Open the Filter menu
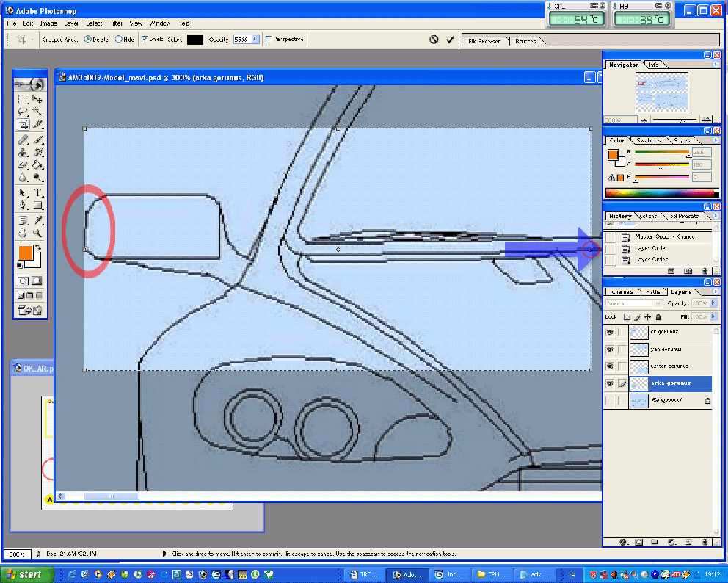 pyautogui.click(x=117, y=23)
